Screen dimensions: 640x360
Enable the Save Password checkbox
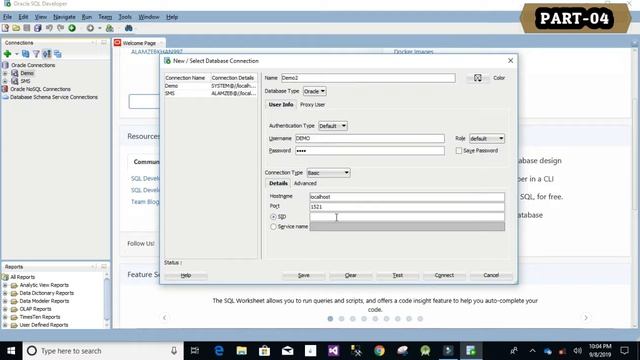(459, 151)
